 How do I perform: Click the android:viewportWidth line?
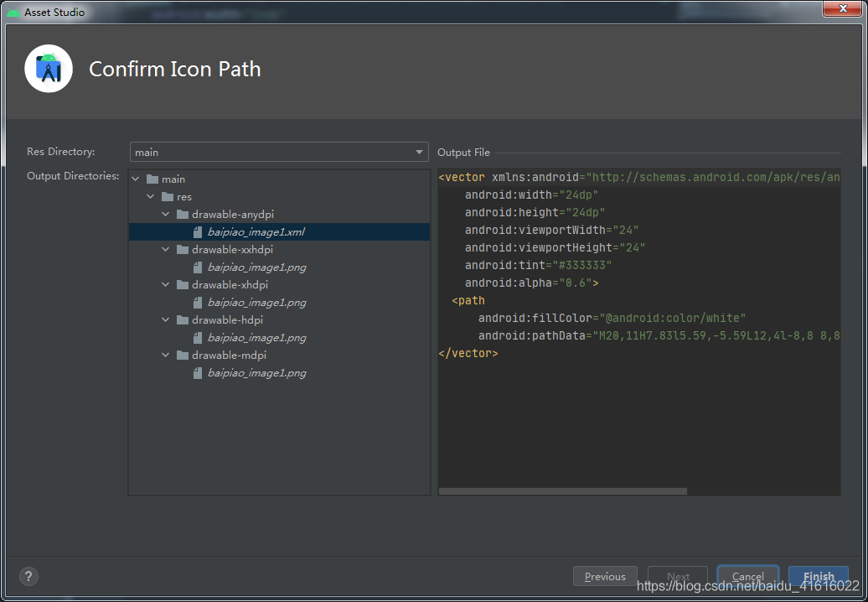point(552,230)
